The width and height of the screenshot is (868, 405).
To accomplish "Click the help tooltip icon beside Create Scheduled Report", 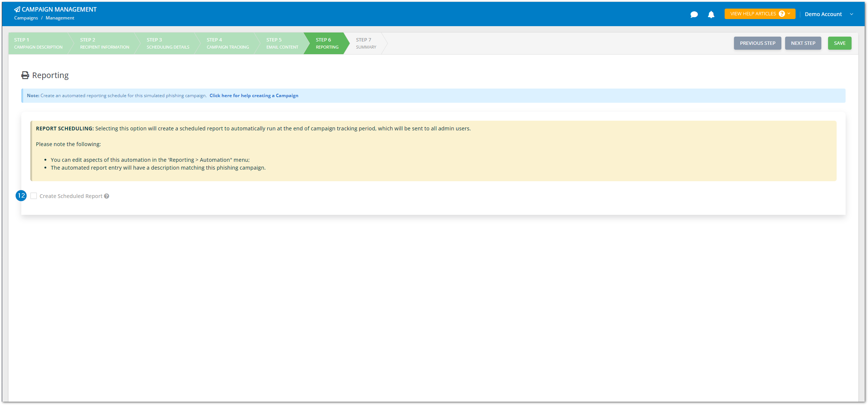I will 107,196.
